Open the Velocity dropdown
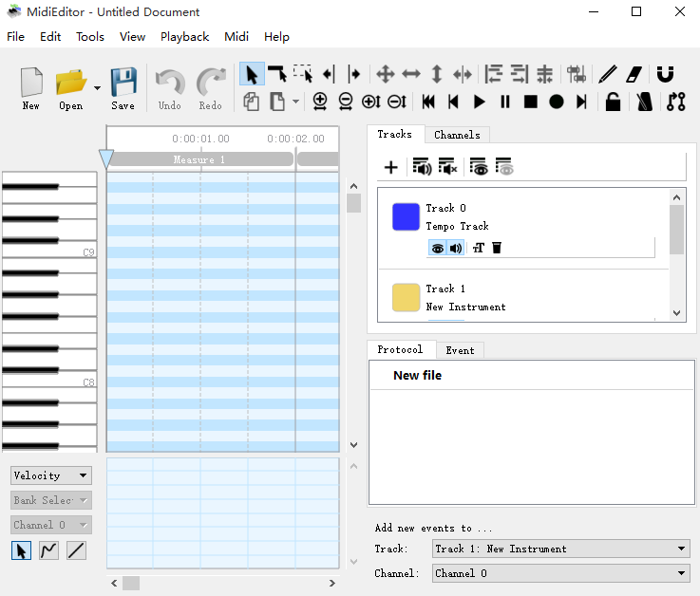This screenshot has height=596, width=700. click(51, 475)
